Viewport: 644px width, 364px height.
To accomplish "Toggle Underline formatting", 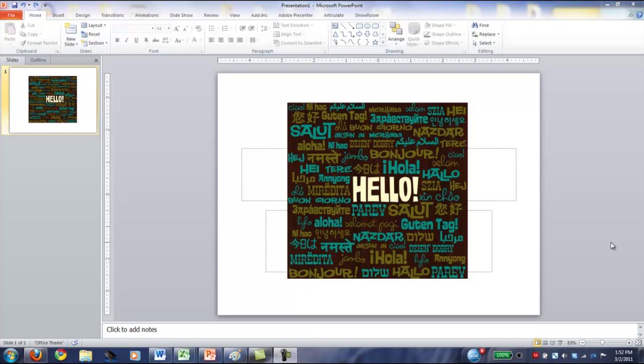I will pyautogui.click(x=136, y=40).
